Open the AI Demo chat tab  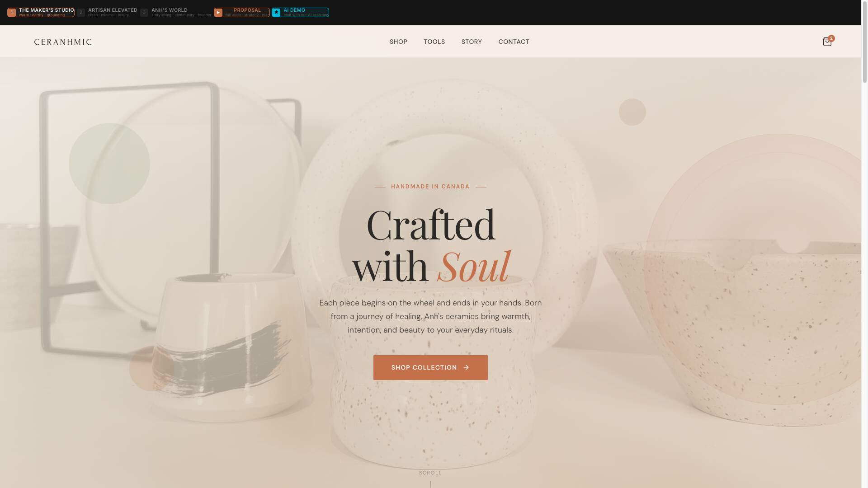coord(300,13)
